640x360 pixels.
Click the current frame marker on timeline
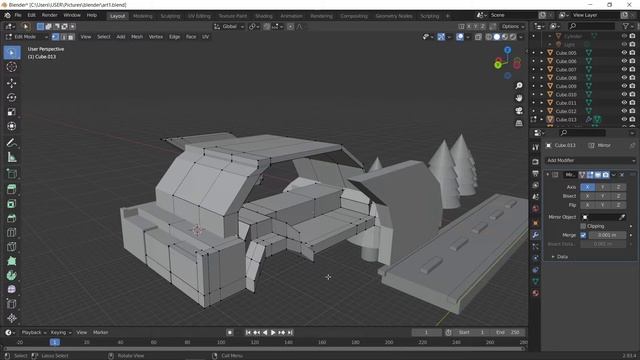54,342
